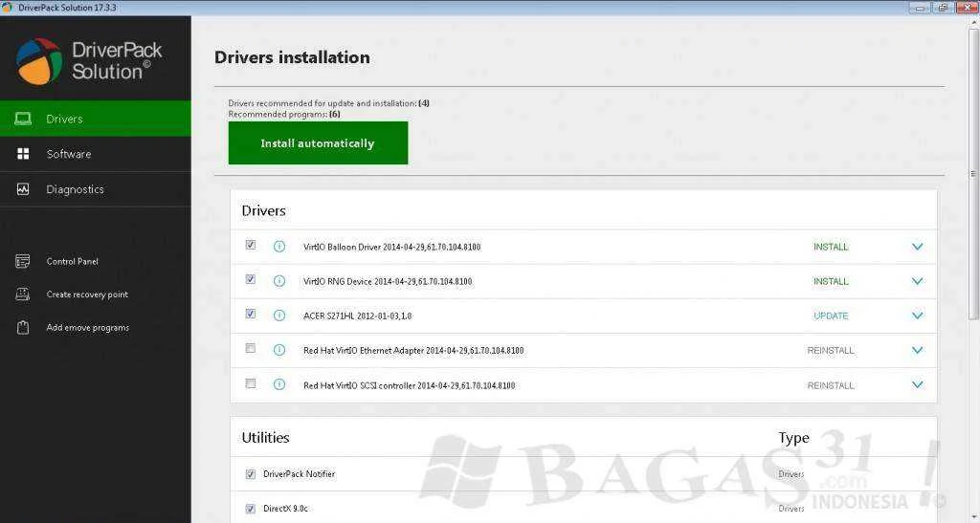Toggle the DriverPack Notifier checkbox
Image resolution: width=980 pixels, height=523 pixels.
pos(251,474)
